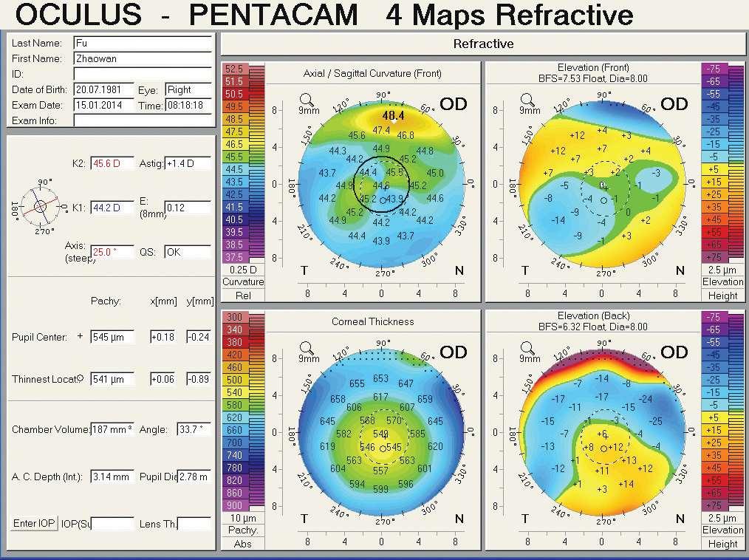Viewport: 749px width, 560px height.
Task: Click the thinnest location circle symbol
Action: pos(80,379)
